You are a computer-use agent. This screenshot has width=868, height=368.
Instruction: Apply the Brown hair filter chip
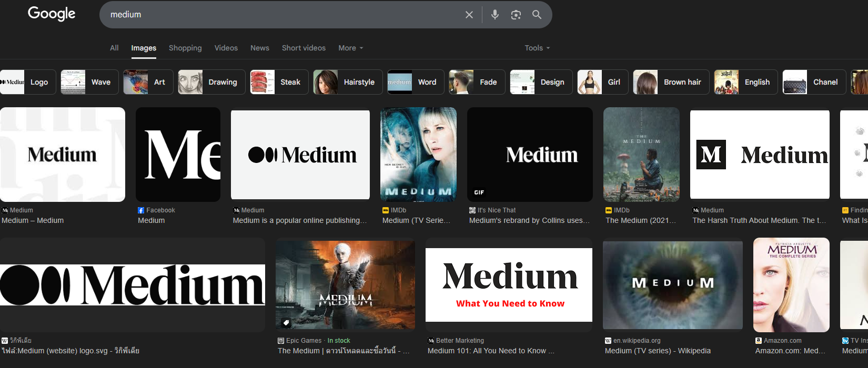pos(671,82)
